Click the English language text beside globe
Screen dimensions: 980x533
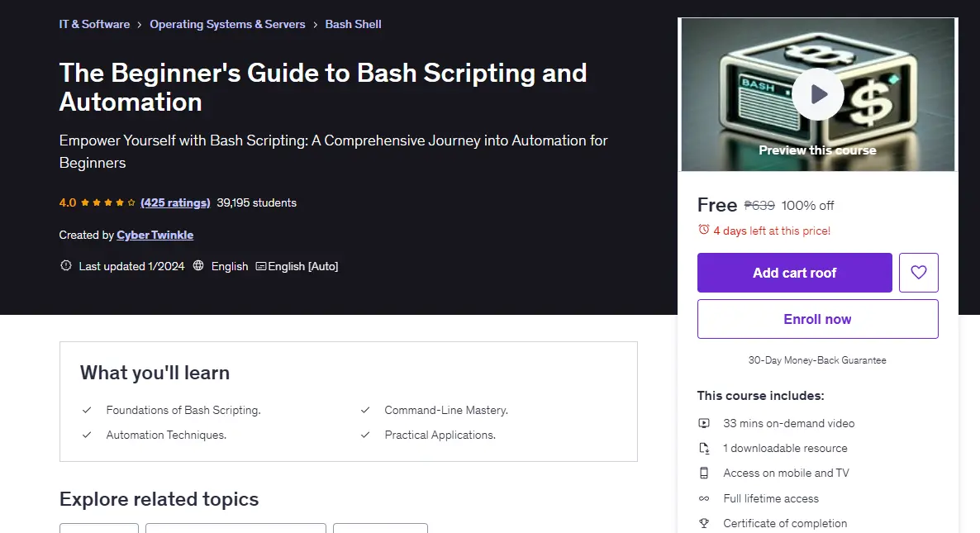[230, 266]
